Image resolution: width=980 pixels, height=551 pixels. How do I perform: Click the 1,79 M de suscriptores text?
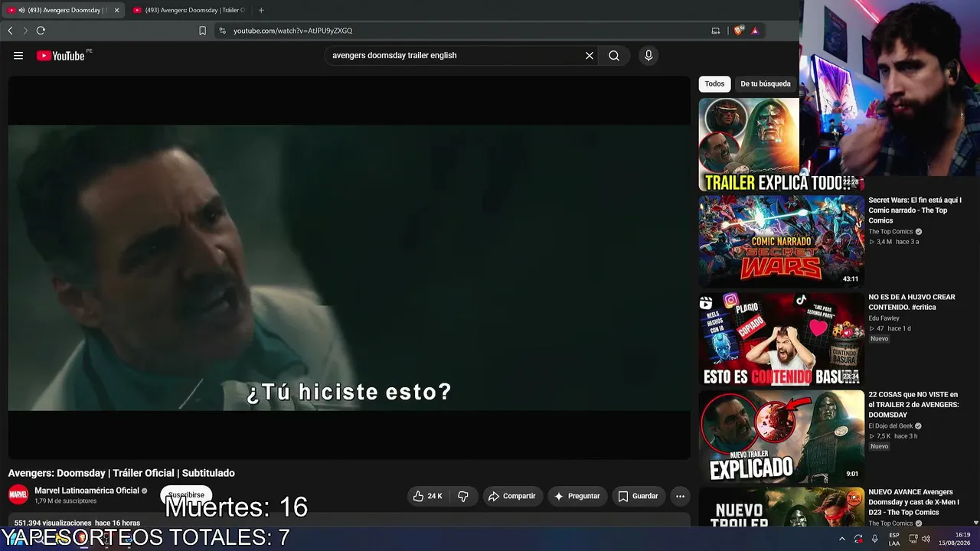(66, 501)
